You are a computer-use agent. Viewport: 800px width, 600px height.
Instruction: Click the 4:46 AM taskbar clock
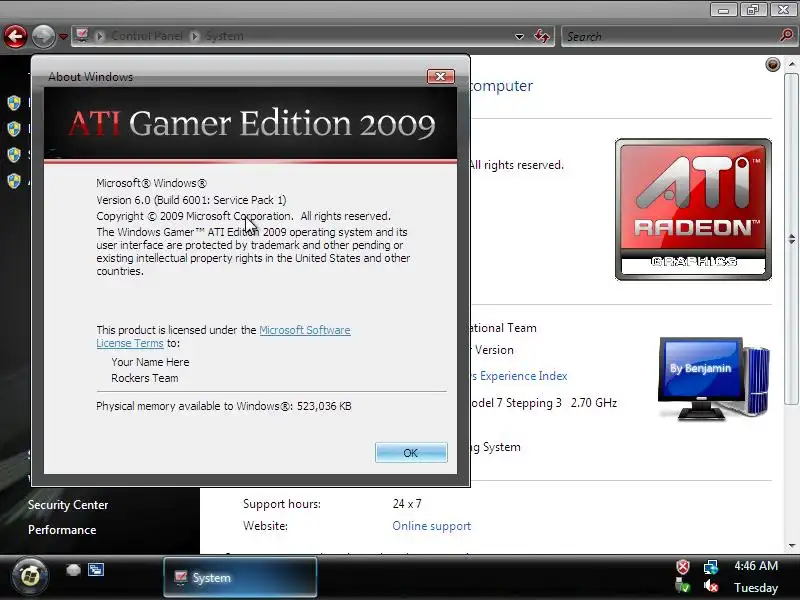pos(756,566)
